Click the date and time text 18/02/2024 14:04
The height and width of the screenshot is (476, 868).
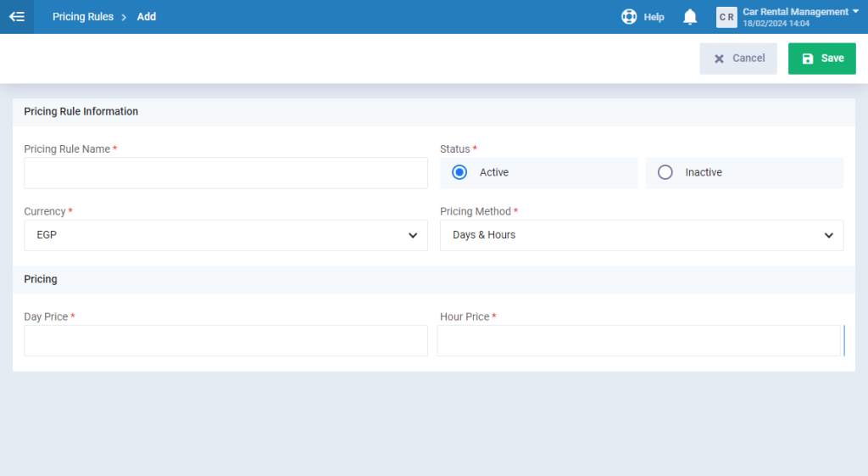click(776, 23)
